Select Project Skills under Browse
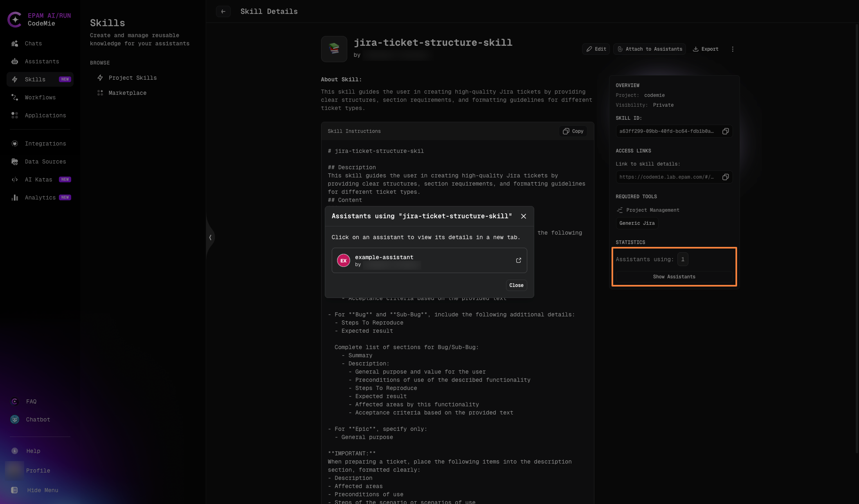Viewport: 859px width, 504px height. (x=132, y=78)
